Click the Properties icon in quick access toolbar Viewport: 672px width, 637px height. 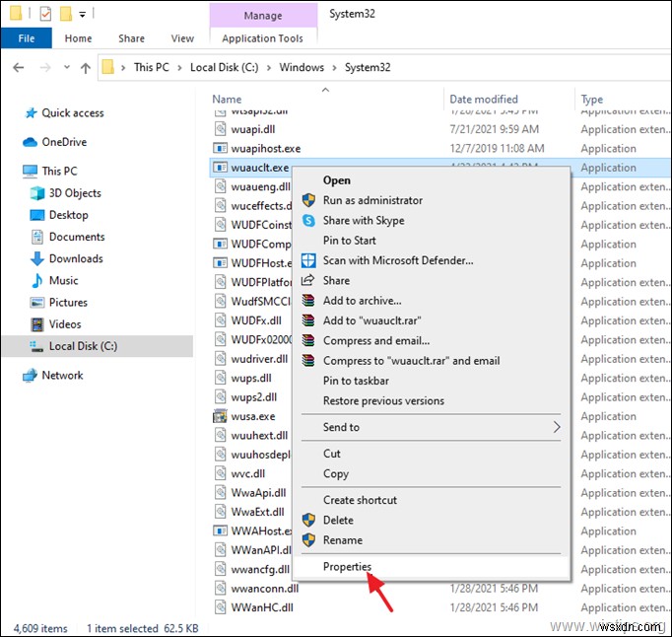click(x=45, y=14)
